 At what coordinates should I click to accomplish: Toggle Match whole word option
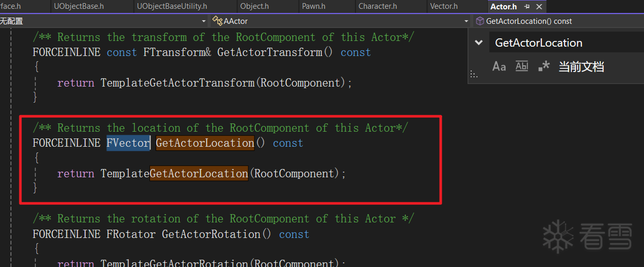pyautogui.click(x=522, y=66)
